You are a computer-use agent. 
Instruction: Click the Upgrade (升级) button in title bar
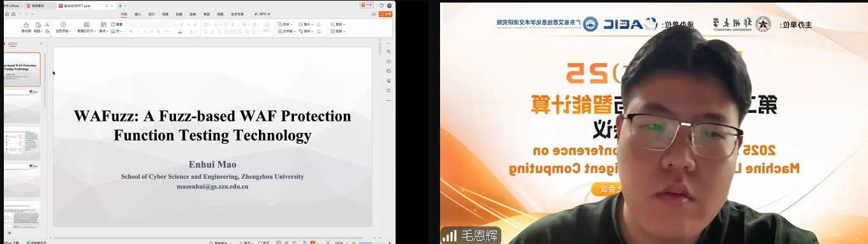pos(367,5)
